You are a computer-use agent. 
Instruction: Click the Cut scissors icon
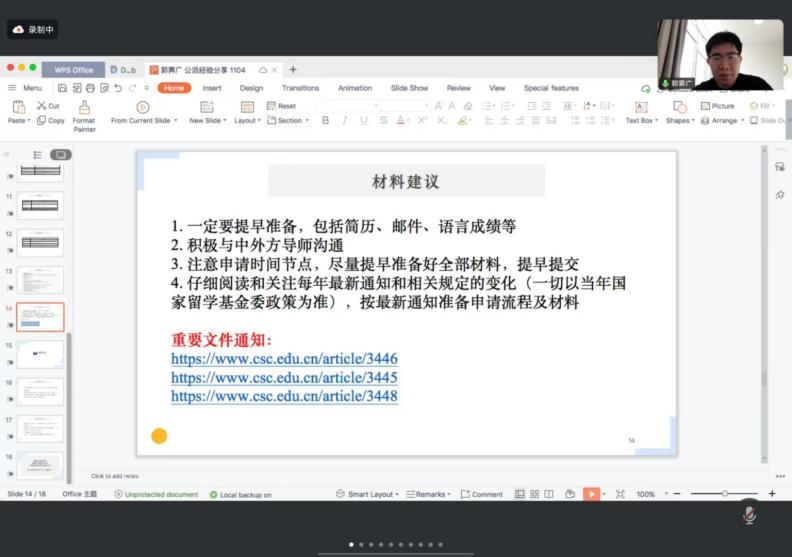click(42, 105)
